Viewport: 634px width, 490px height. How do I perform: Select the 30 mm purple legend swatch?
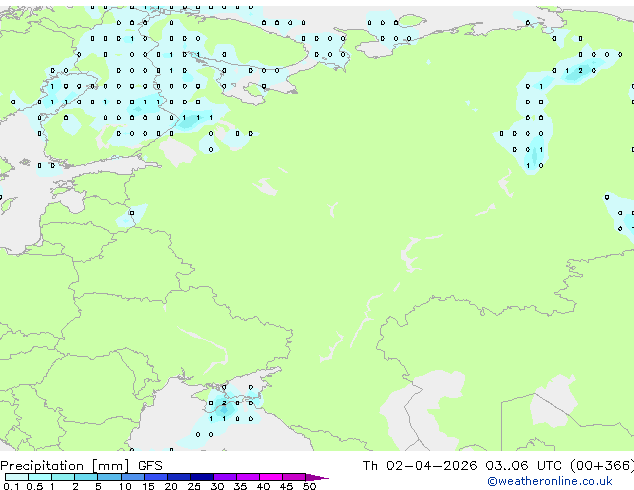tap(225, 477)
